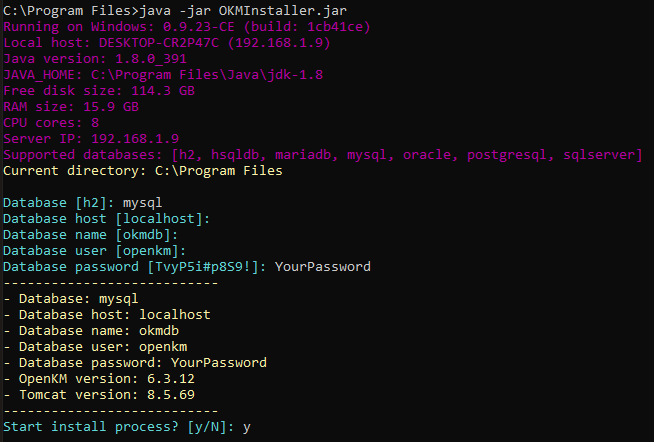The height and width of the screenshot is (442, 654).
Task: Click the Database name [okmdb] prompt
Action: (95, 235)
